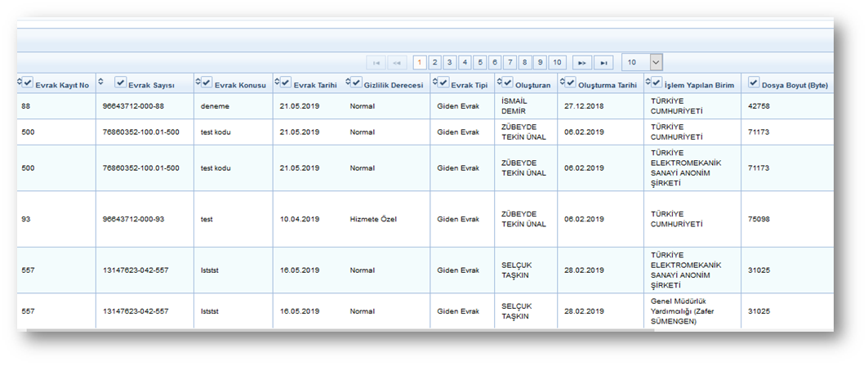The width and height of the screenshot is (868, 366).
Task: Select page 5 in the paginator
Action: 480,63
